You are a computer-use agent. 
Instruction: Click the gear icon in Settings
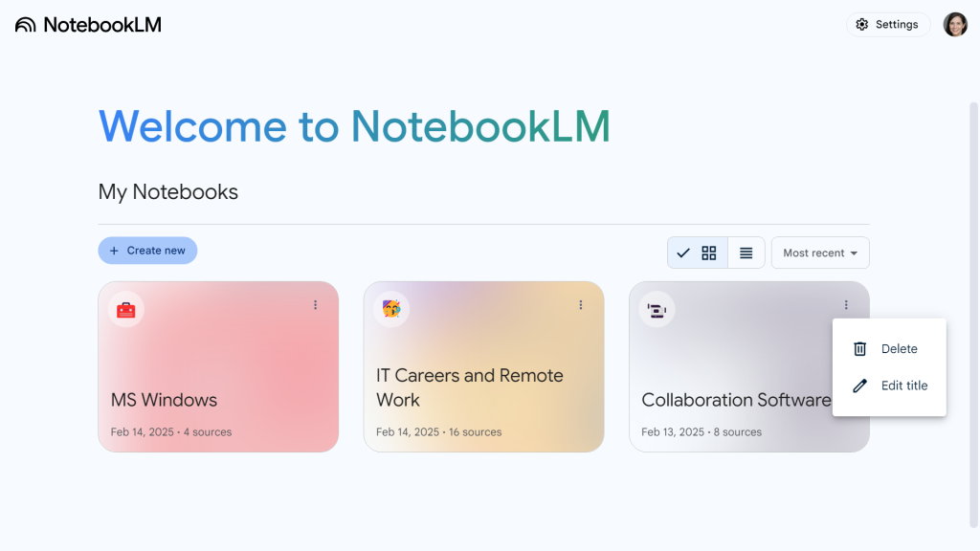click(x=862, y=25)
